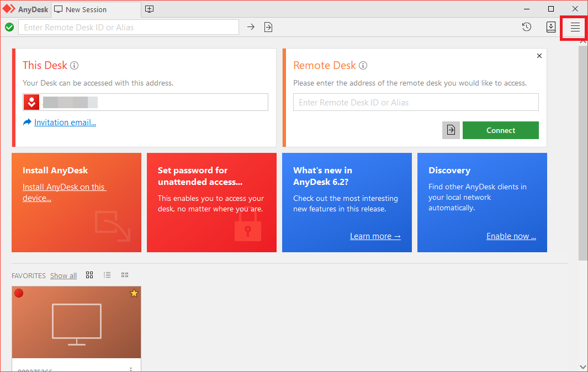Select the New Session tab
Screen dimensions: 588x372
[x=86, y=9]
